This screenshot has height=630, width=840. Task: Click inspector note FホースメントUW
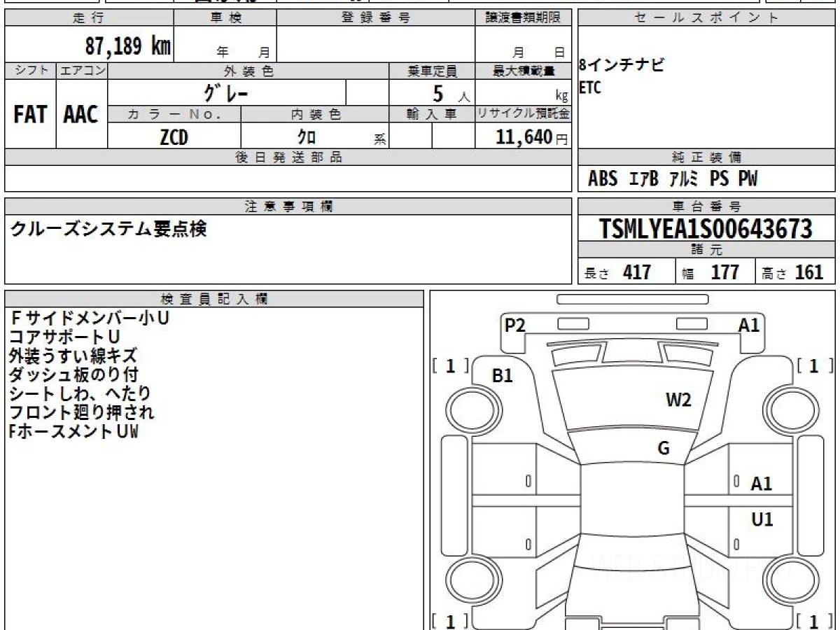click(x=73, y=431)
